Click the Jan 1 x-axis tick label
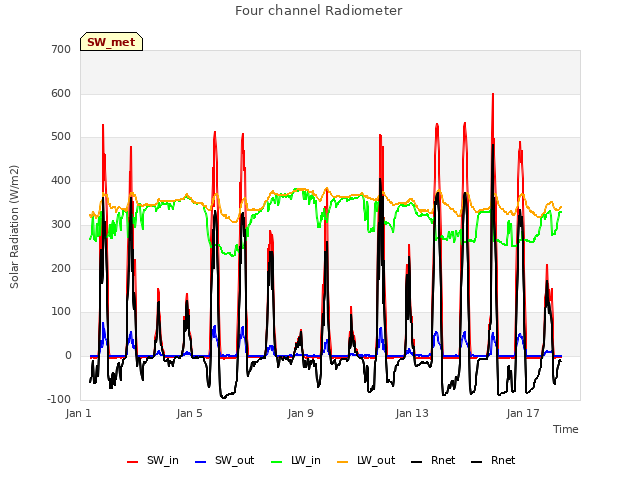640x480 pixels. tap(78, 413)
